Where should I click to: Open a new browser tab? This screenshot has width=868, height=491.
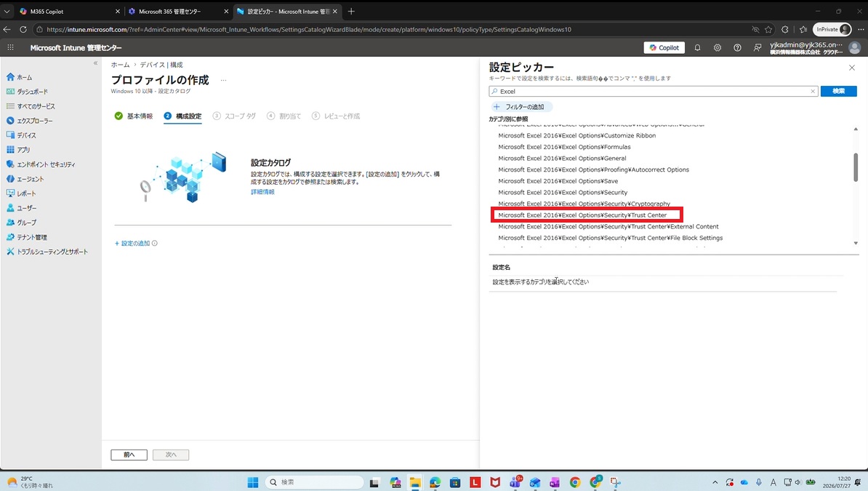(351, 11)
